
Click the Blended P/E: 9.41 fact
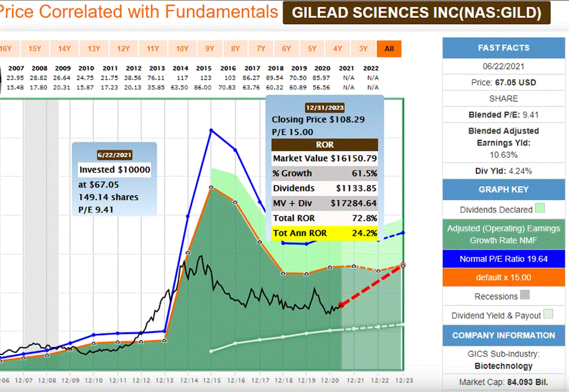504,115
